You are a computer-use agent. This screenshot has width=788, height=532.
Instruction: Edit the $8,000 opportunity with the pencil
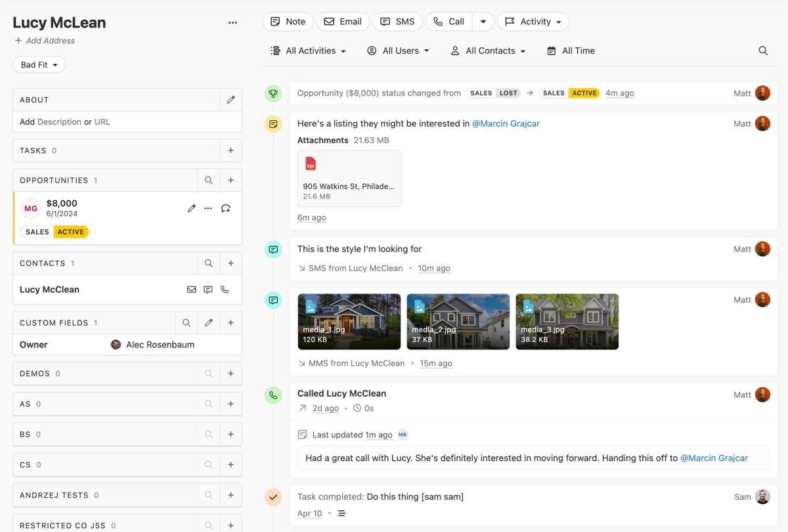pyautogui.click(x=192, y=208)
